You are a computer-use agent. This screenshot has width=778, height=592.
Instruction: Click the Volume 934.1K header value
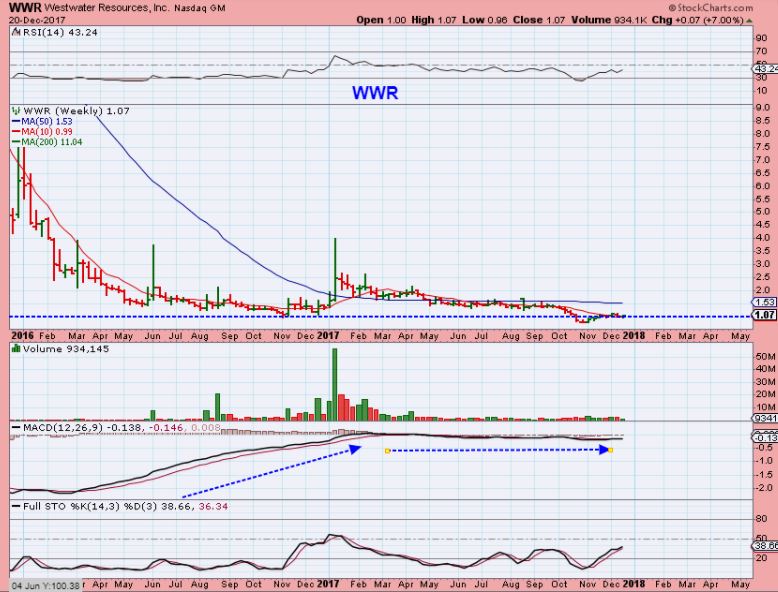click(608, 20)
